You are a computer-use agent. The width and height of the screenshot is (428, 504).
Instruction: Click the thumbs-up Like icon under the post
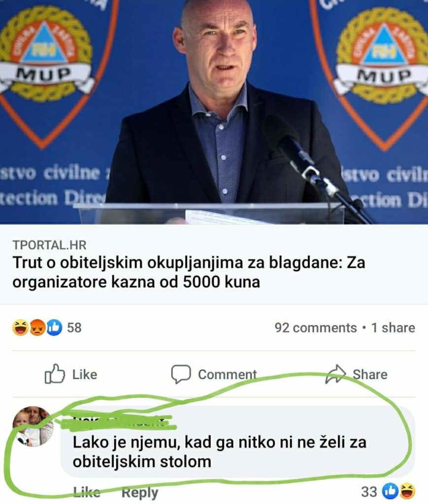(x=55, y=374)
